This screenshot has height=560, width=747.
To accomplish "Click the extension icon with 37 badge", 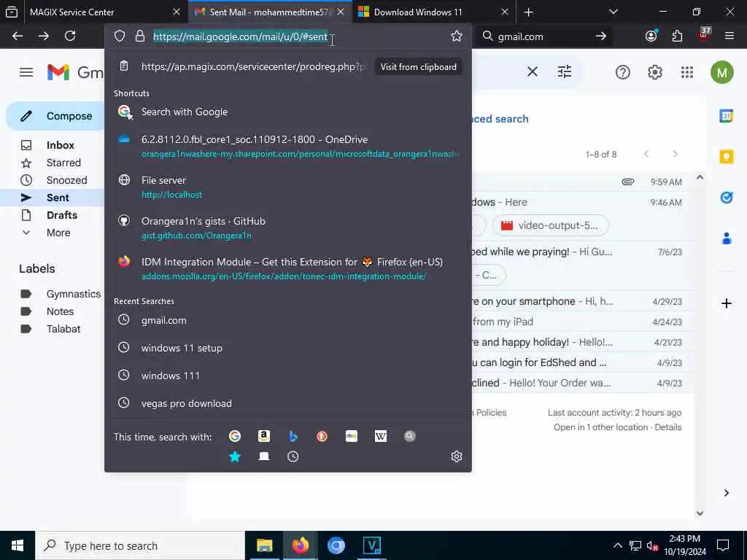I will [x=704, y=36].
